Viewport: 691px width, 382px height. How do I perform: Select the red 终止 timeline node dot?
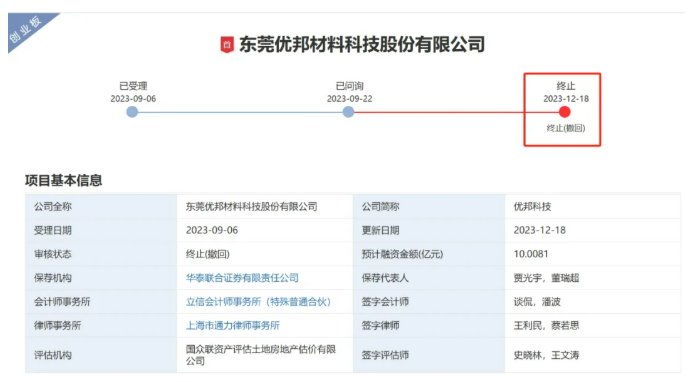(x=565, y=112)
